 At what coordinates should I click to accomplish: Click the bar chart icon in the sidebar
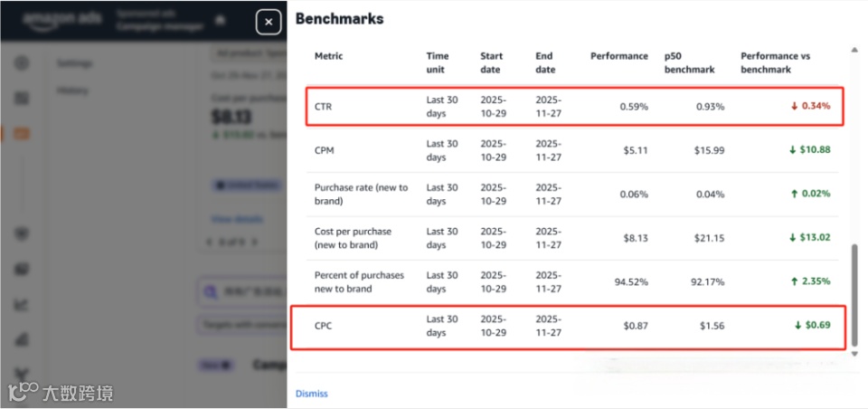pos(23,340)
